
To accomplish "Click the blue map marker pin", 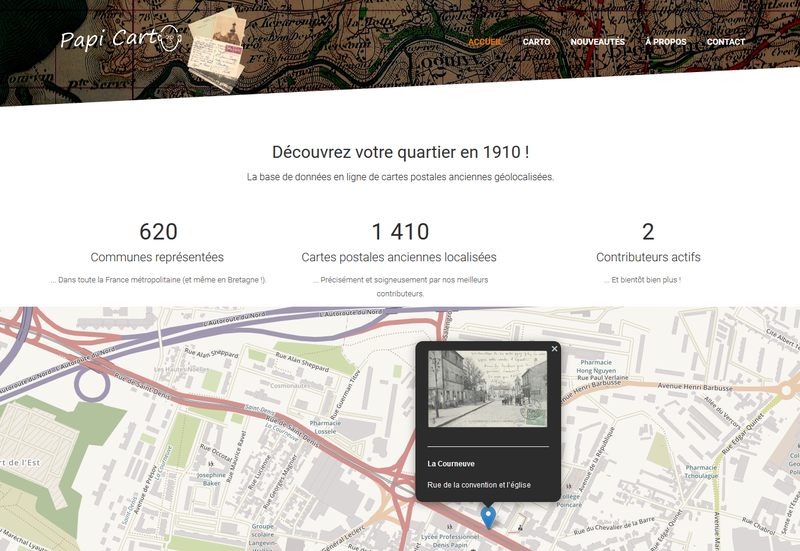I will pyautogui.click(x=488, y=516).
